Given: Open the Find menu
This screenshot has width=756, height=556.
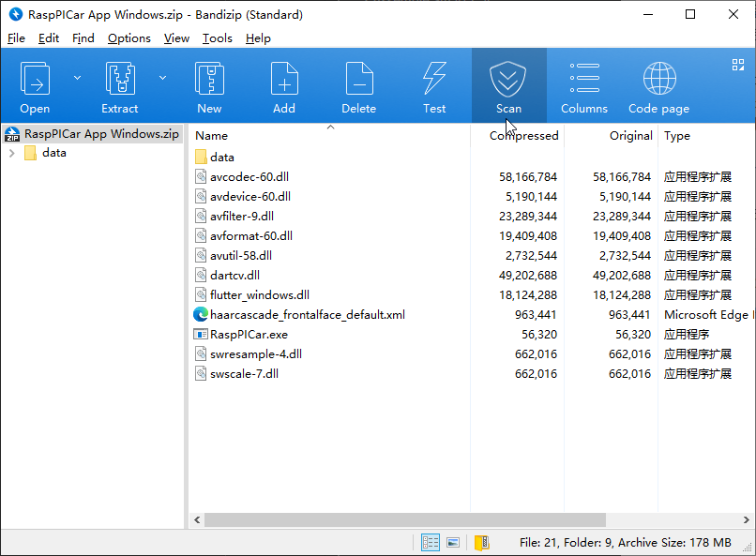Looking at the screenshot, I should [x=83, y=38].
